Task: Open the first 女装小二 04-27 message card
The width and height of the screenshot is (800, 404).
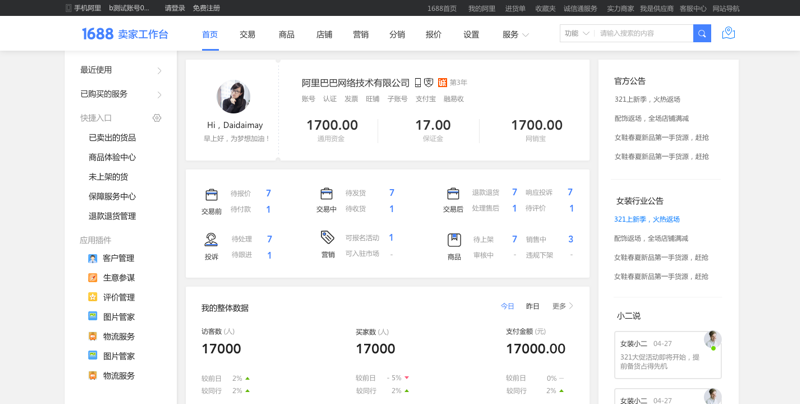Action: click(x=668, y=355)
